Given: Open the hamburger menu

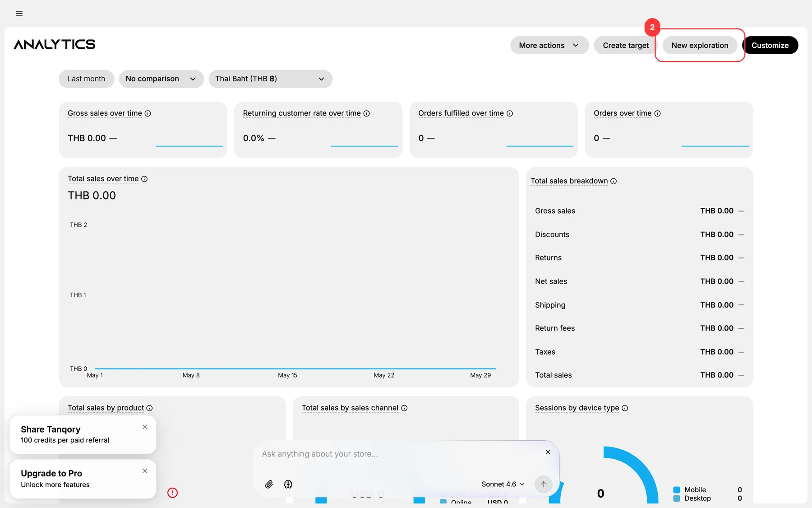Looking at the screenshot, I should tap(19, 14).
